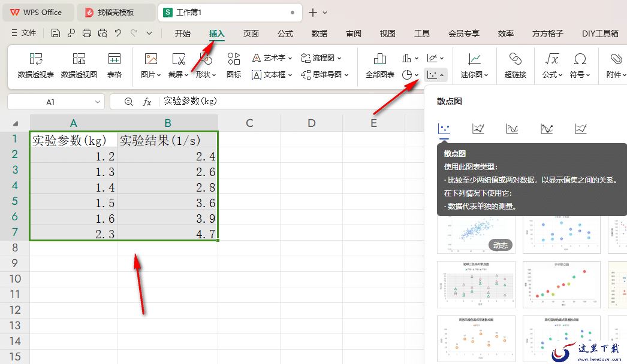The image size is (627, 364).
Task: Click the undo arrow
Action: 118,33
